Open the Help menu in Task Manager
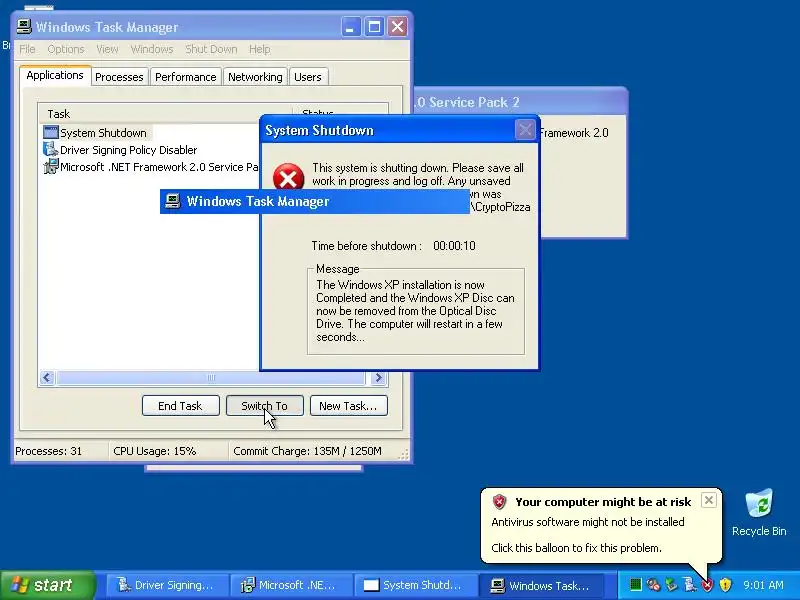This screenshot has width=800, height=600. pos(259,49)
